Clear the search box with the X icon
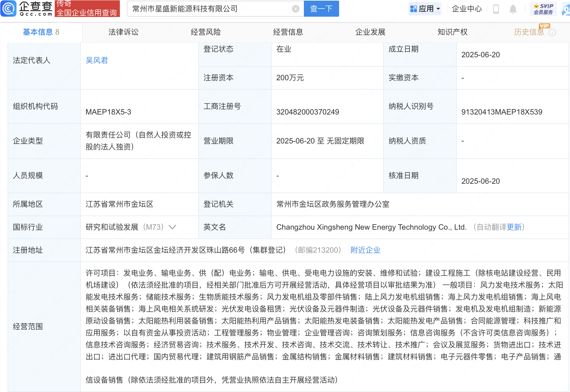The height and width of the screenshot is (392, 570). (295, 9)
